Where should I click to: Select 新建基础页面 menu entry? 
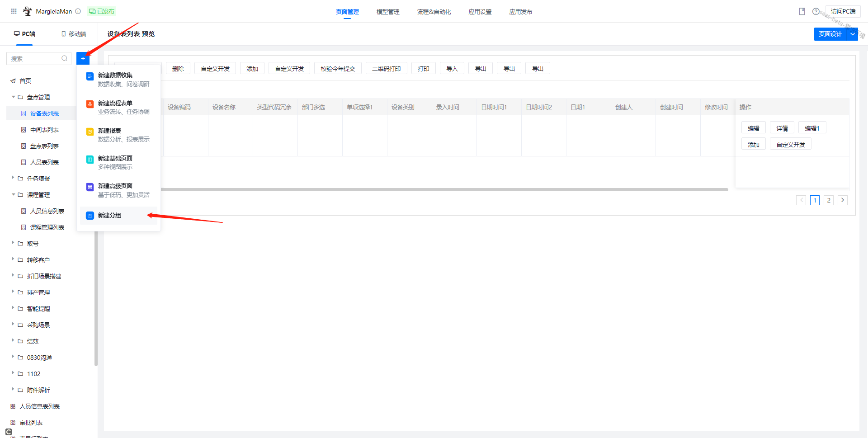(x=118, y=162)
